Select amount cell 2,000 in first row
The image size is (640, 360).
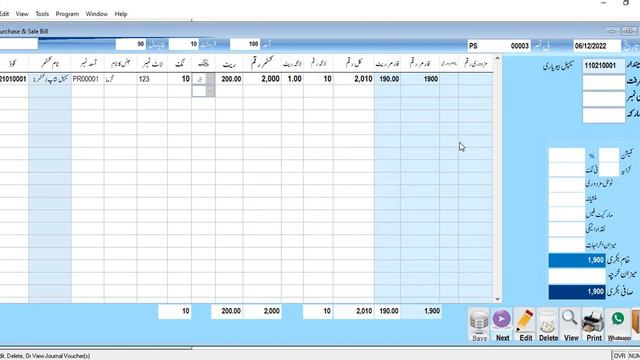point(262,79)
